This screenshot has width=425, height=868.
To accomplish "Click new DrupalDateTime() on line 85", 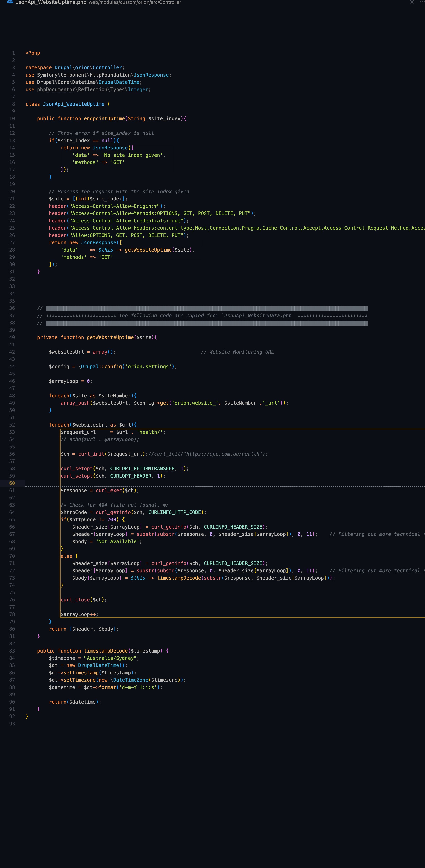I will (x=96, y=665).
